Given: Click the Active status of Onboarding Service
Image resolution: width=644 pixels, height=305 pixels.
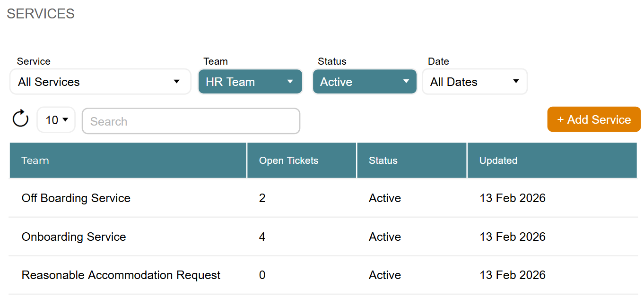Looking at the screenshot, I should click(384, 237).
